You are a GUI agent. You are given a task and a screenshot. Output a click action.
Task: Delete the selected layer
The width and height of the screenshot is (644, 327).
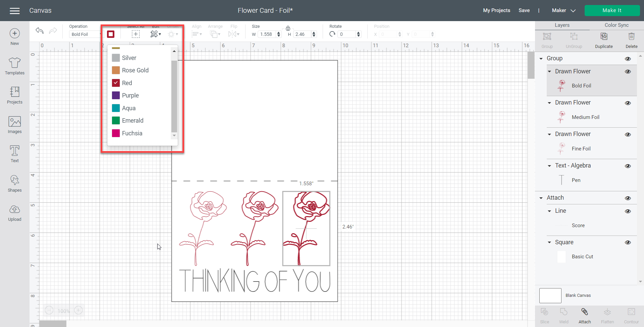point(631,37)
